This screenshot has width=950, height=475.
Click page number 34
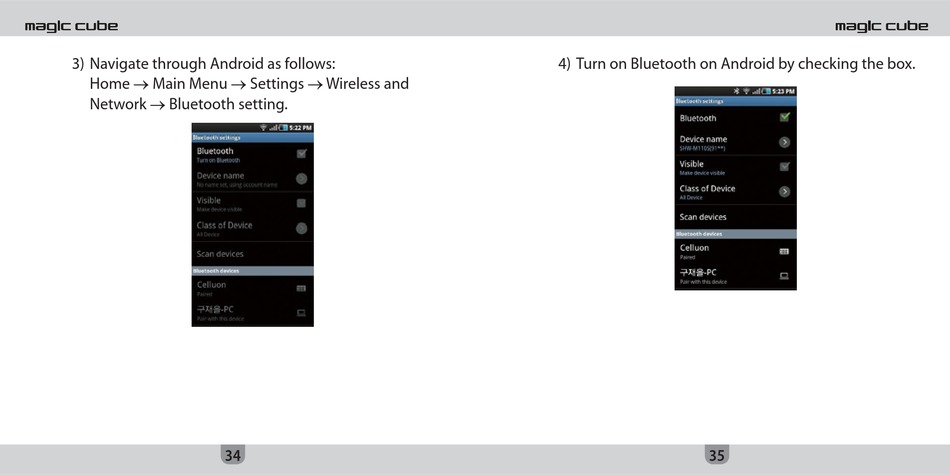pyautogui.click(x=233, y=456)
